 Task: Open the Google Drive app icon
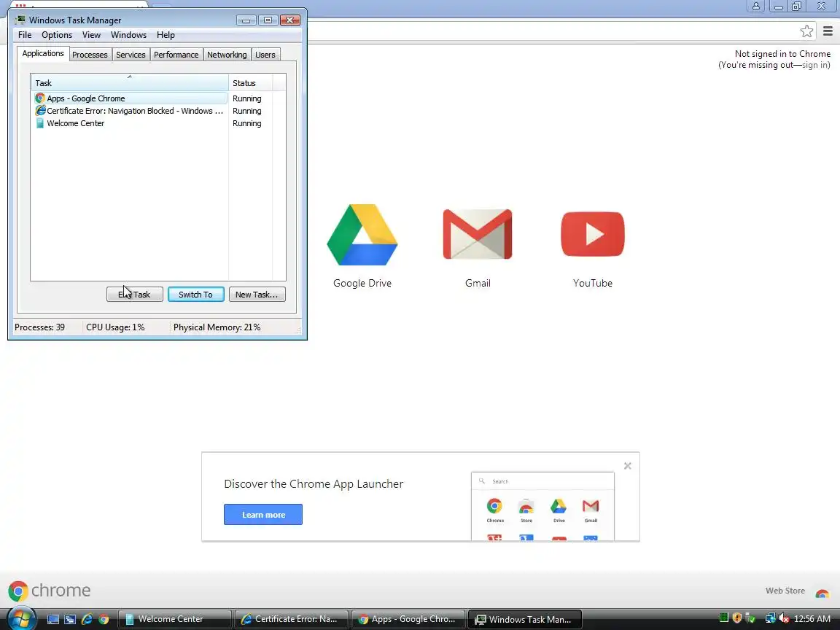pos(362,235)
